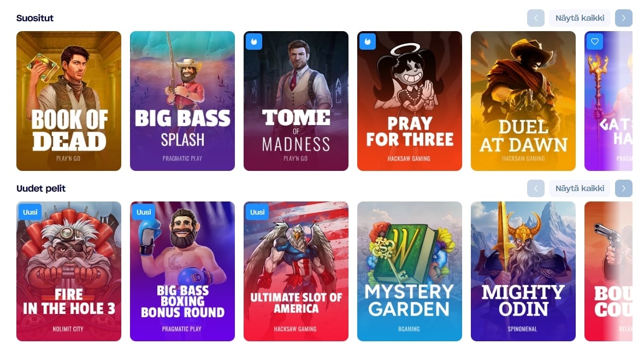Click the Uusi badge on Big Bass Boxing
The height and width of the screenshot is (350, 644).
click(144, 212)
